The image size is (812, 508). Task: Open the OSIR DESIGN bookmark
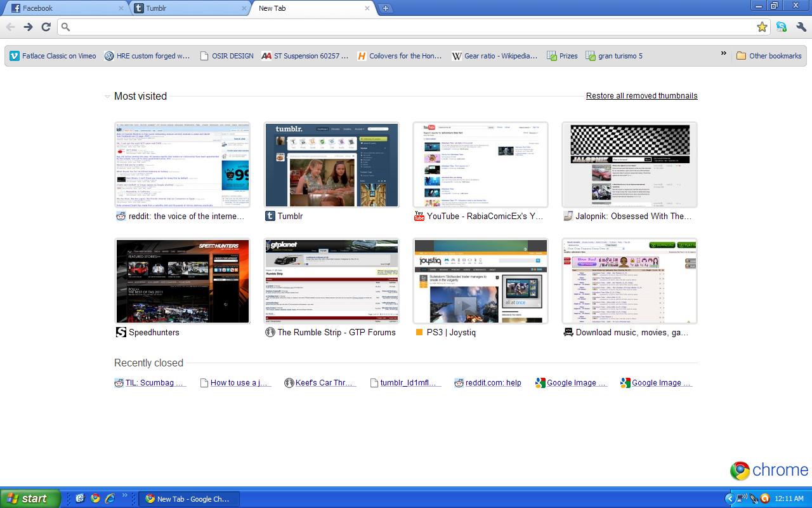tap(227, 56)
